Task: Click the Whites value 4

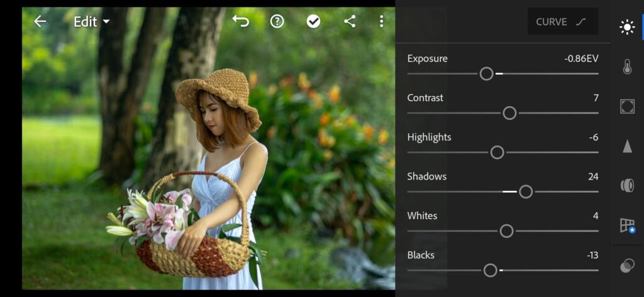Action: (x=596, y=216)
